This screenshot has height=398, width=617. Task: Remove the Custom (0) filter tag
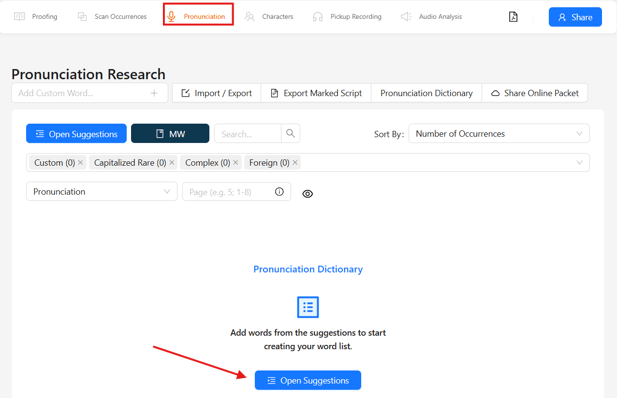pos(81,163)
